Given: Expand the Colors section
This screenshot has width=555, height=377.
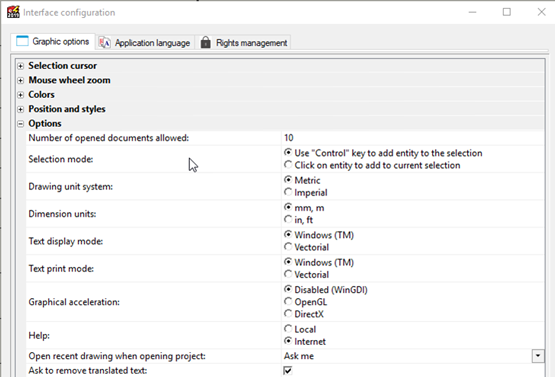Looking at the screenshot, I should coord(21,95).
